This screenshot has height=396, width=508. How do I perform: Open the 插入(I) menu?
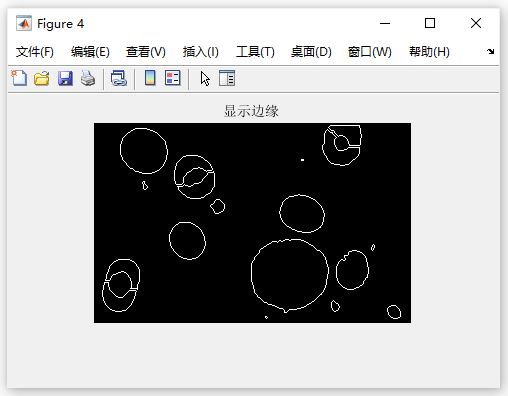201,52
